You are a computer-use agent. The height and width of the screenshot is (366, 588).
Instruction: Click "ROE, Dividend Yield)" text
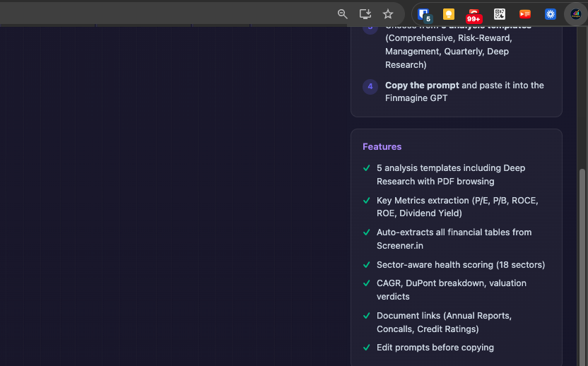click(419, 213)
